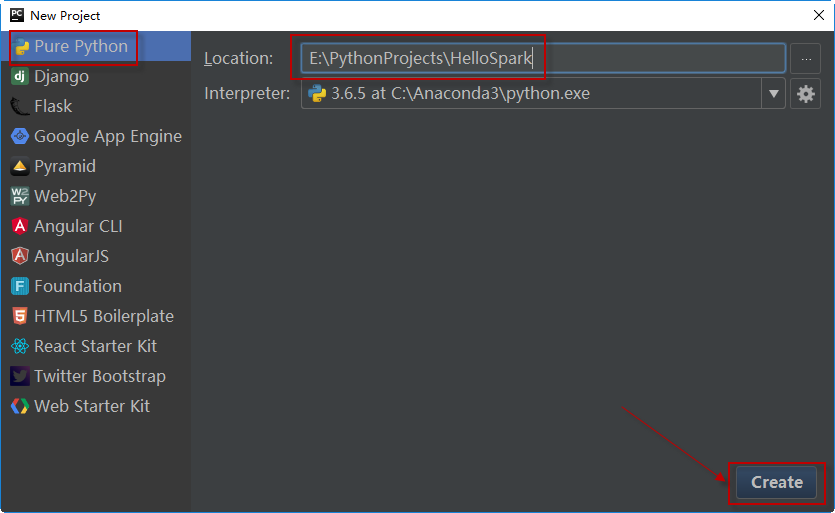This screenshot has height=513, width=835.
Task: Click the HTML5 Boilerplate icon
Action: point(20,317)
